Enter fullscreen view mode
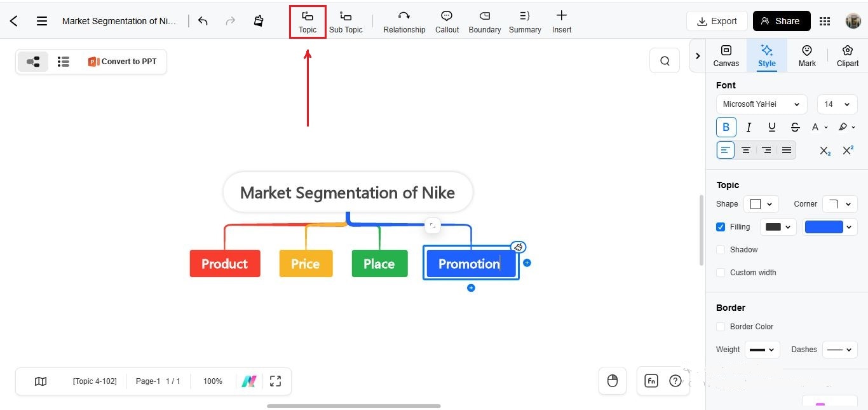Viewport: 868px width, 410px height. coord(275,381)
